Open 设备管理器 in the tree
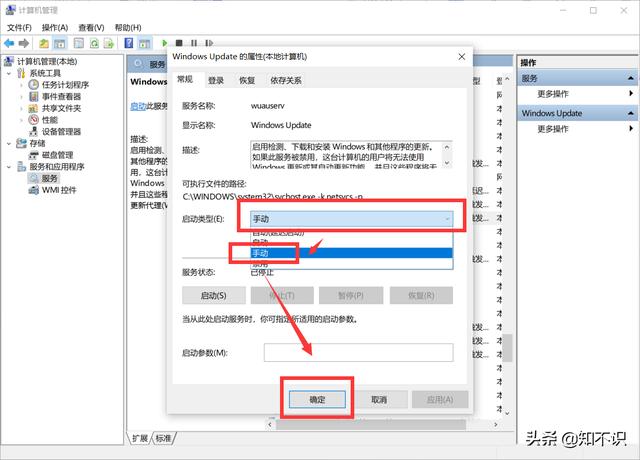This screenshot has height=460, width=640. point(61,131)
